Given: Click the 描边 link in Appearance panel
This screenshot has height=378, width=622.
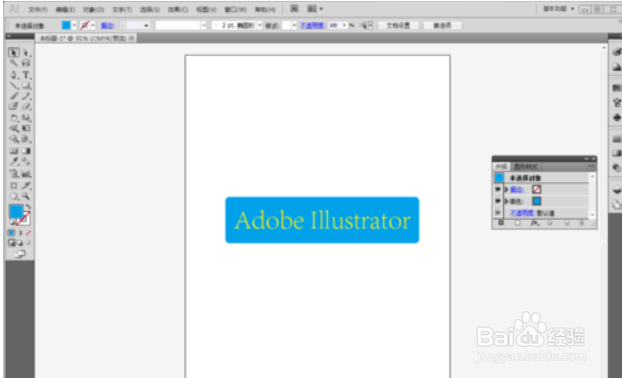Looking at the screenshot, I should point(516,190).
